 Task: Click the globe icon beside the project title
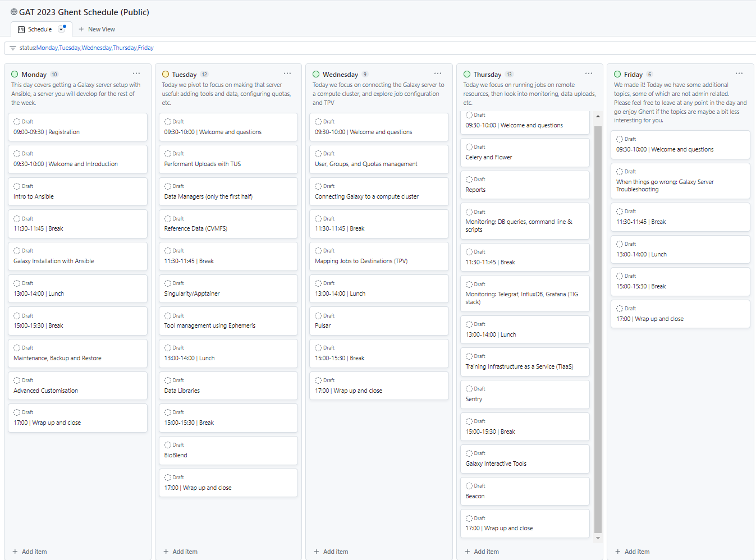pos(14,12)
